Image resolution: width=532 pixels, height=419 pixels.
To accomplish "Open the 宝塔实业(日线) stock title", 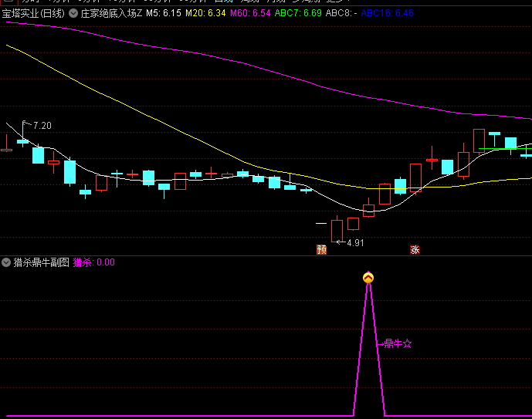I will [x=33, y=13].
